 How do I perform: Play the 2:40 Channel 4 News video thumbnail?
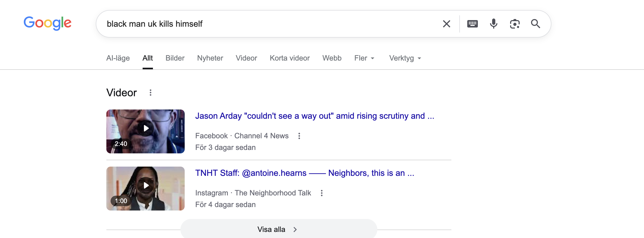pos(146,131)
